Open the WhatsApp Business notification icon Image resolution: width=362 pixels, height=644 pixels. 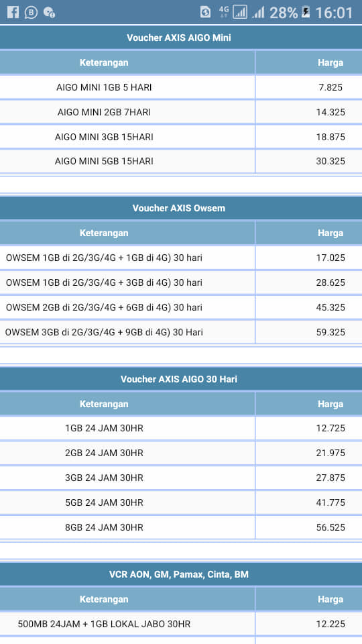[32, 13]
